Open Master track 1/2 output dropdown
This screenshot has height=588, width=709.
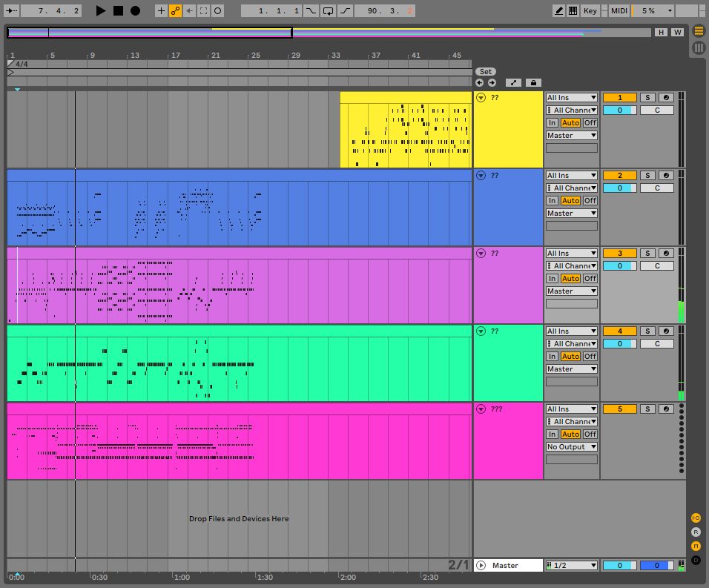tap(572, 566)
